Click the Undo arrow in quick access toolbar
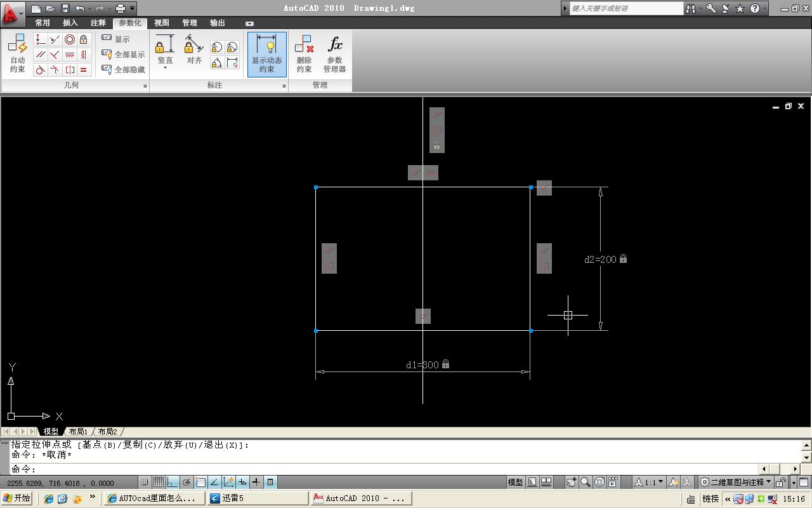812x508 pixels. [80, 8]
